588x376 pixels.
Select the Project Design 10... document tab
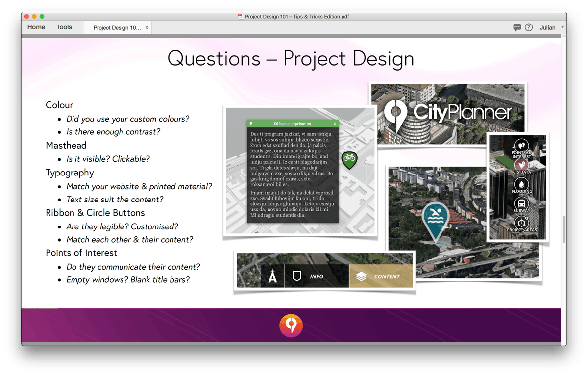(x=117, y=28)
